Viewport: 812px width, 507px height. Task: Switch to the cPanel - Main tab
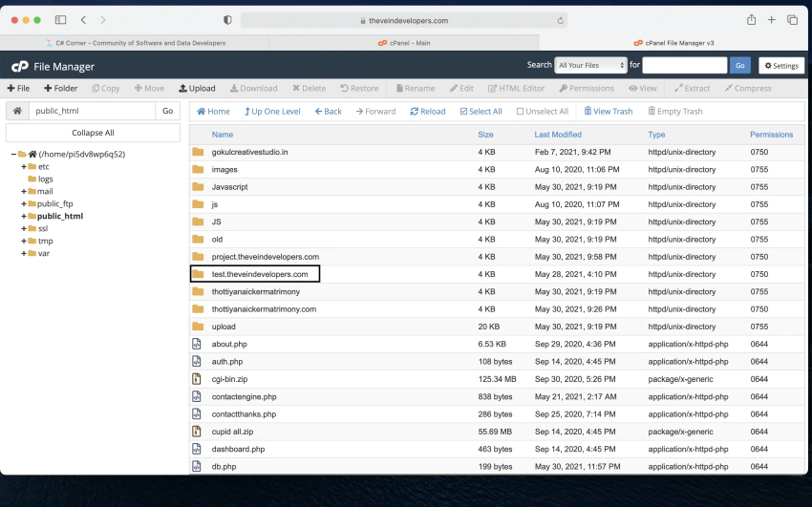(x=404, y=43)
